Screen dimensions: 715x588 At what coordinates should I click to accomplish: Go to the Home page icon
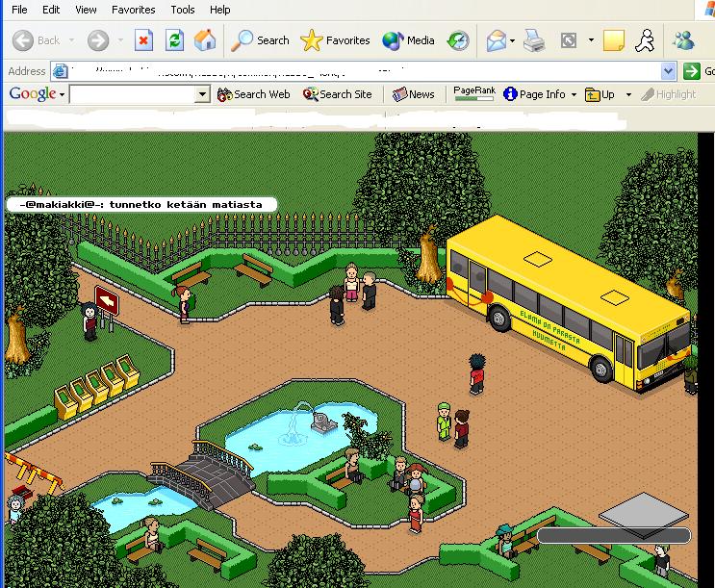tap(205, 40)
